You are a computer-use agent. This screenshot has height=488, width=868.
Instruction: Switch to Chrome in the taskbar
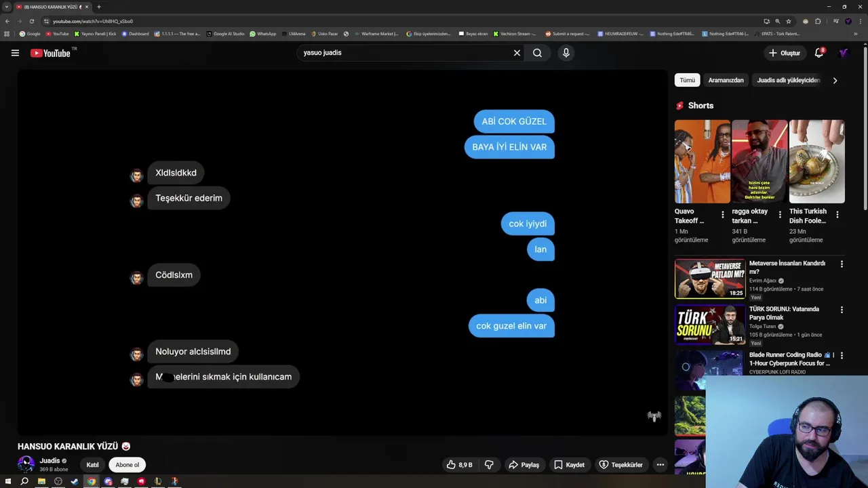92,481
